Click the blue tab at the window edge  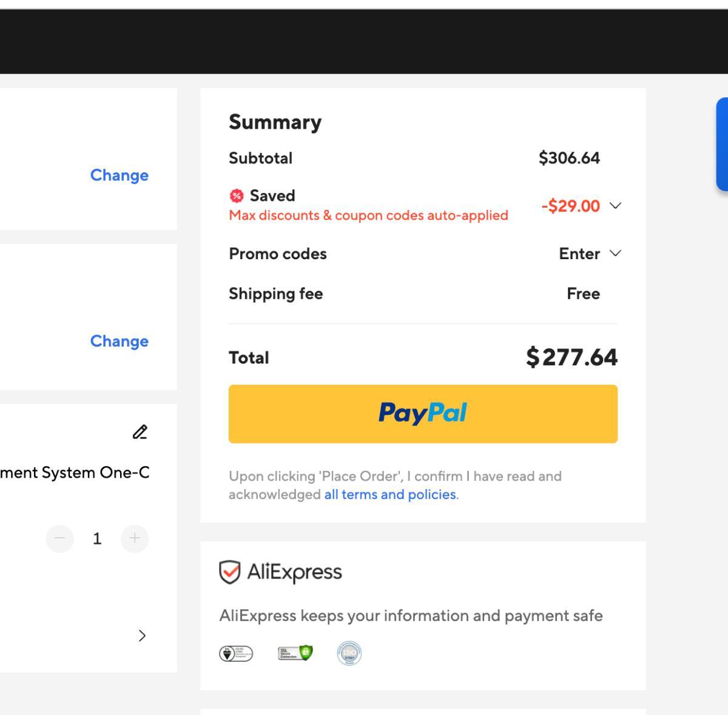pyautogui.click(x=722, y=144)
